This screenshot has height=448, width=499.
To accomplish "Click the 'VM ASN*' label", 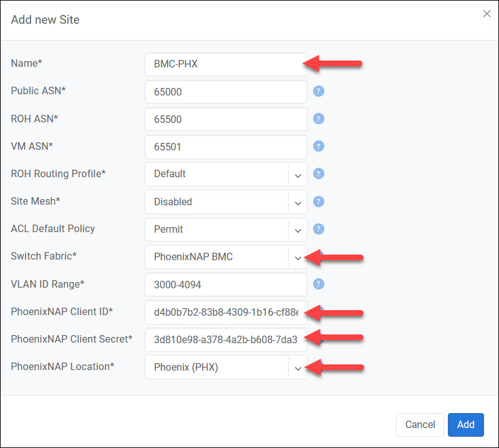I will 32,146.
